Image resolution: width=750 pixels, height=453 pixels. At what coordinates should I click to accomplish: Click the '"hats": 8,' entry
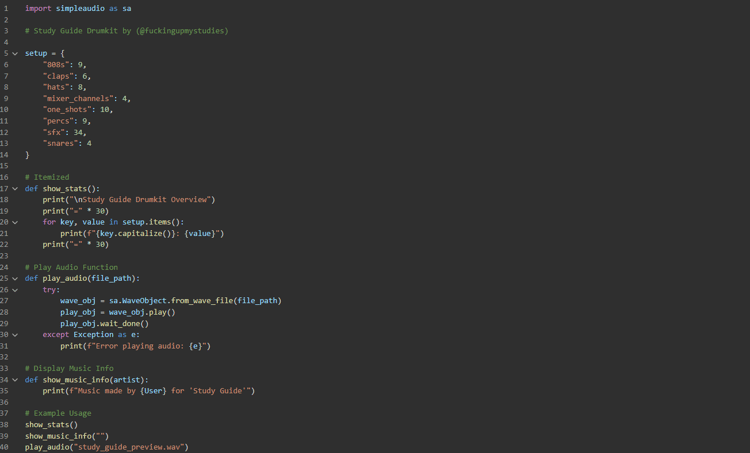pyautogui.click(x=65, y=87)
